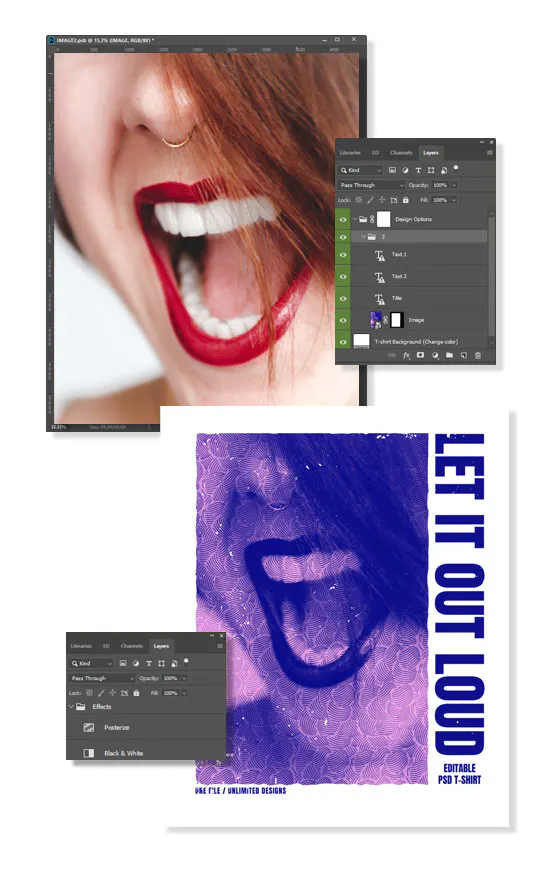555x894 pixels.
Task: Open Fill slider arrow in Design Options panel
Action: pyautogui.click(x=454, y=200)
